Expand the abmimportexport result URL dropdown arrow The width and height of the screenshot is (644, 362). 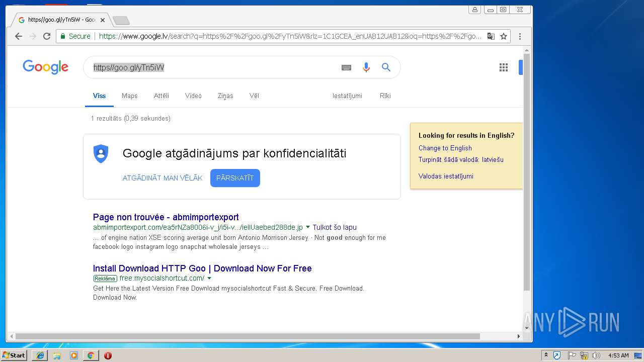pos(308,227)
